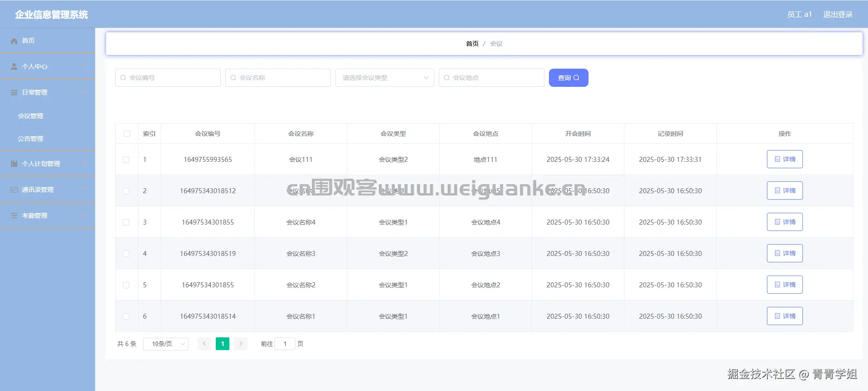Image resolution: width=868 pixels, height=391 pixels.
Task: Click search icon in 会议地点 field
Action: (x=447, y=78)
